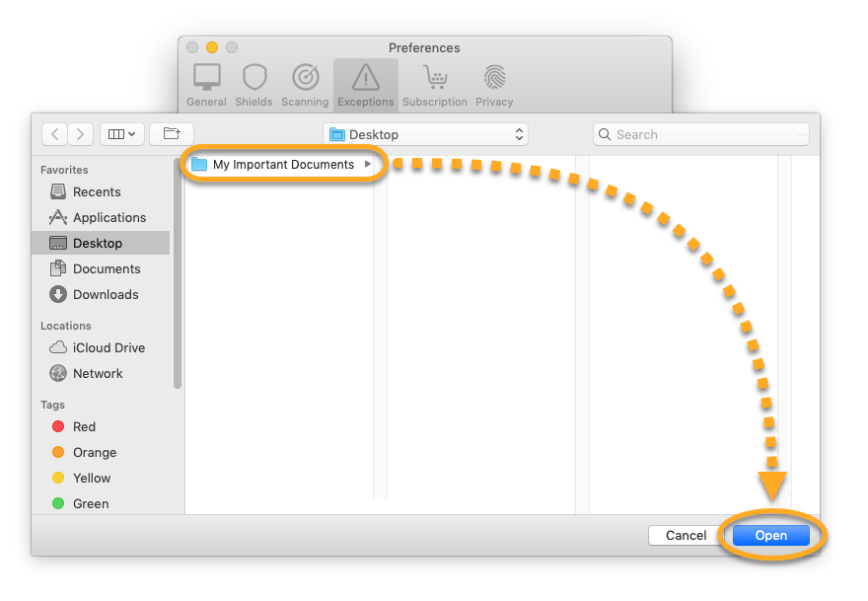Select Desktop in the sidebar
Viewport: 868px width, 601px height.
point(101,243)
